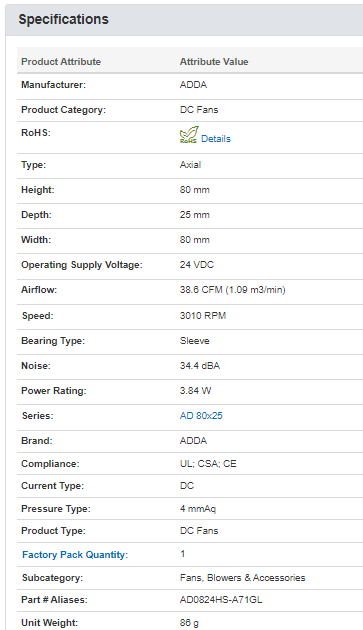Click the 34.4 dBA noise value
Screen dimensions: 363x630
tap(200, 366)
